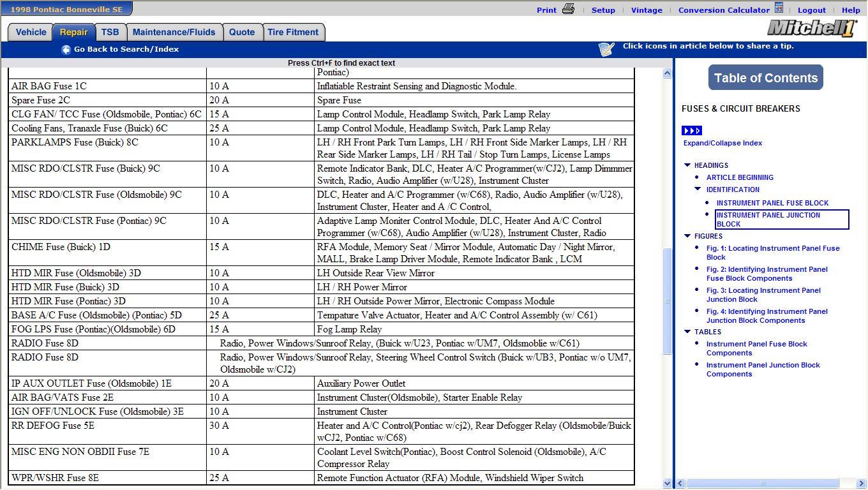Screen dimensions: 868x490
Task: Open Fig. 4: Identifying Junction Block Components
Action: pos(767,316)
